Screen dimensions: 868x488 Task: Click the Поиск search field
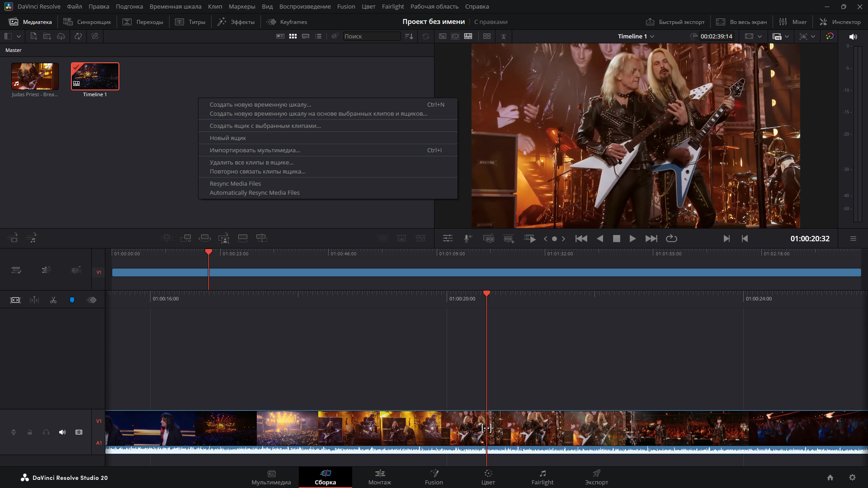pyautogui.click(x=371, y=36)
